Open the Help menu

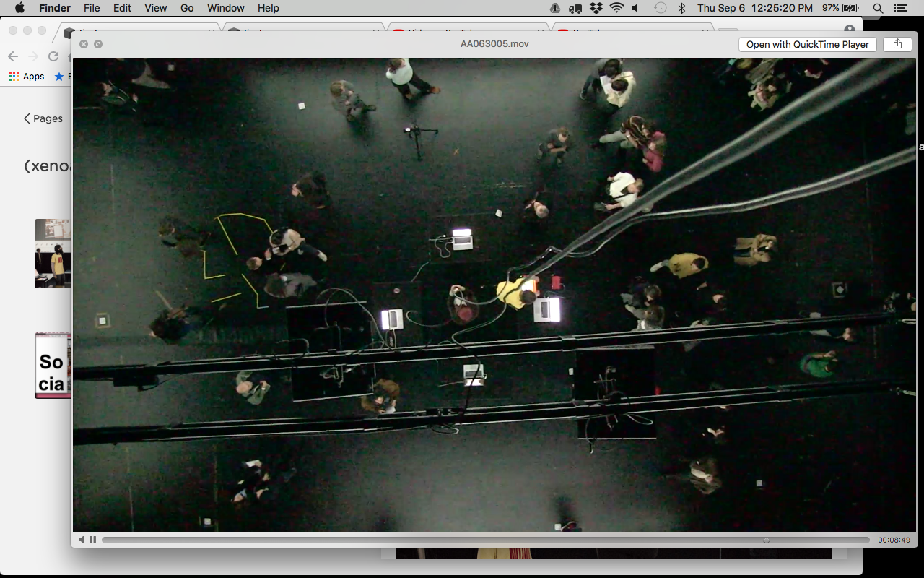pyautogui.click(x=268, y=8)
